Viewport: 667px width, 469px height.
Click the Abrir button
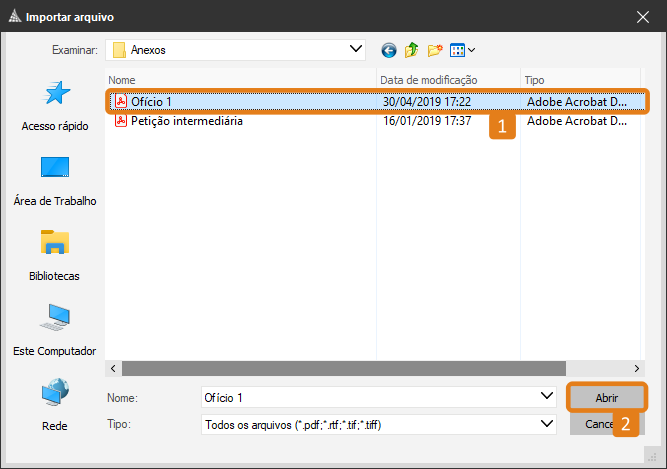[606, 397]
